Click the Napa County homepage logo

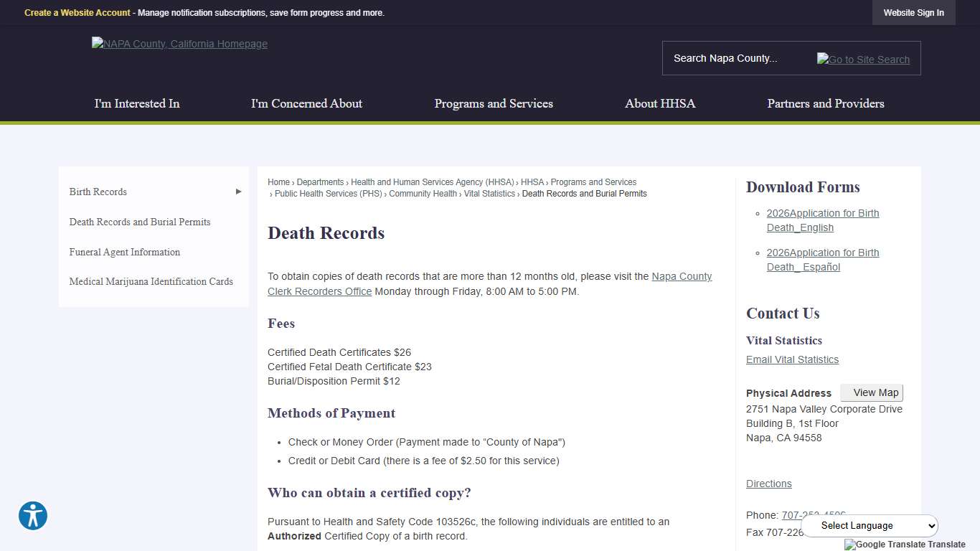click(179, 44)
